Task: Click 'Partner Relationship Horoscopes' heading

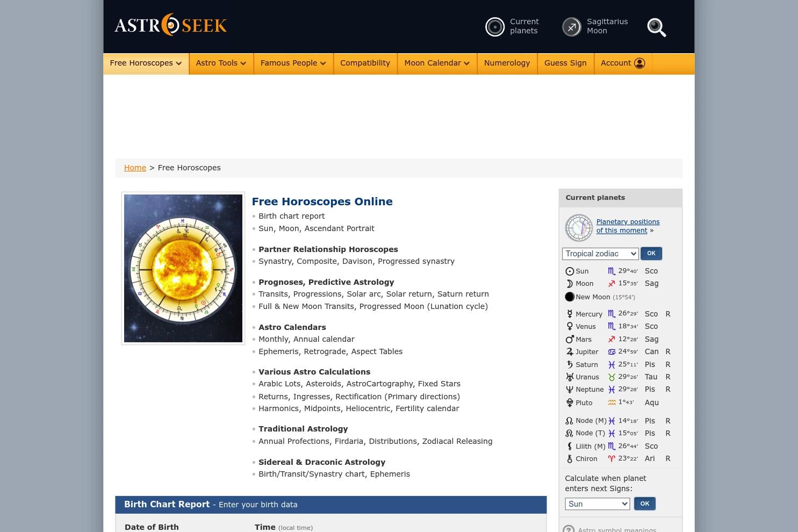Action: tap(328, 249)
